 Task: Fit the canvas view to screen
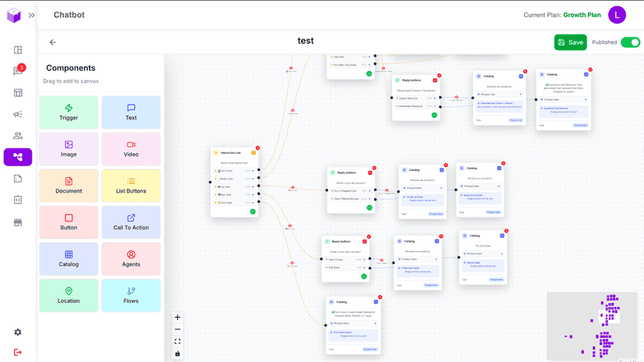[177, 342]
